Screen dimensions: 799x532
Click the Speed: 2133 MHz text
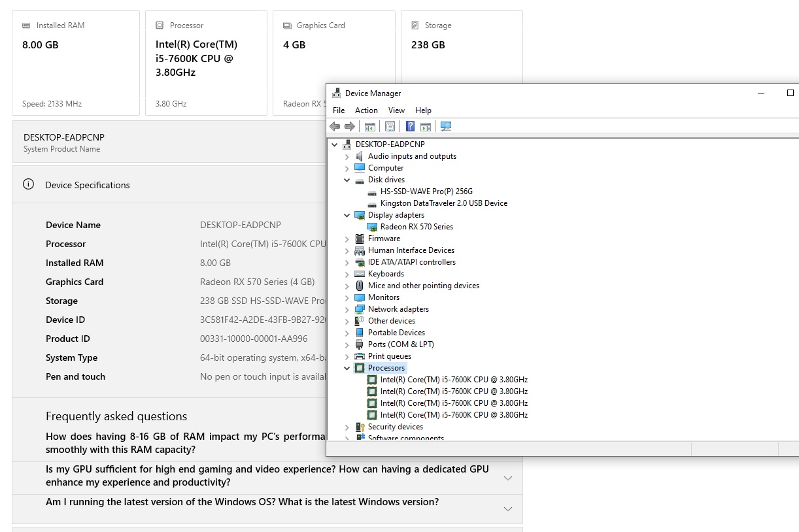tap(52, 104)
